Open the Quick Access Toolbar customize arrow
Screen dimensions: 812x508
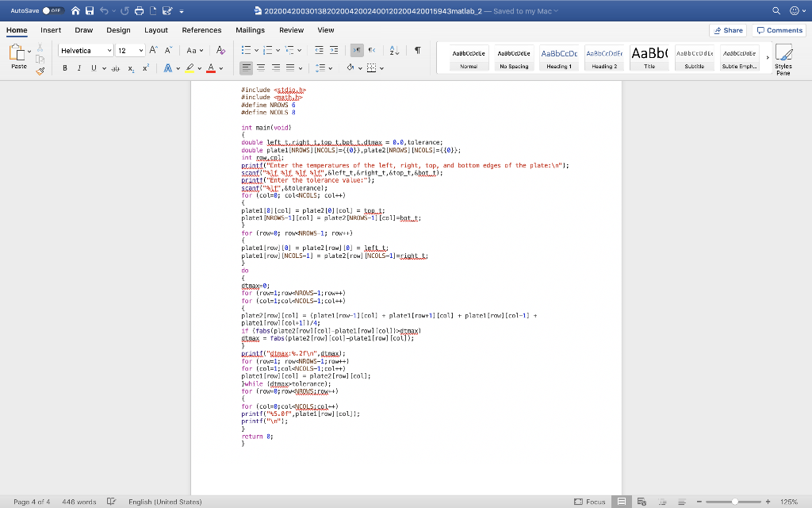click(x=182, y=11)
